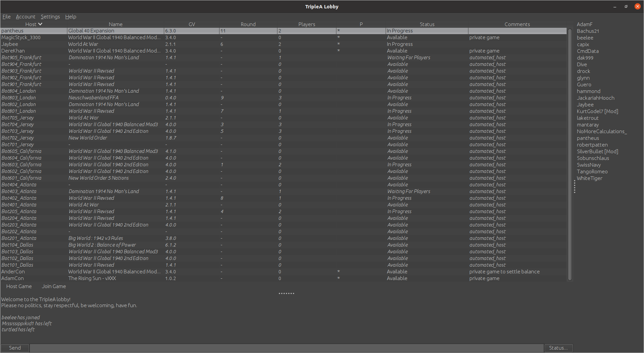Sort games by the Host column header
This screenshot has width=644, height=353.
click(34, 24)
